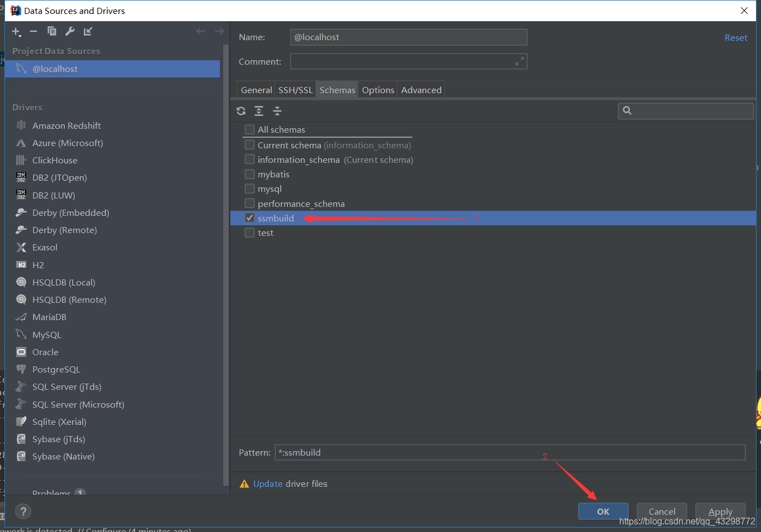Click the expand all schemas icon

259,111
